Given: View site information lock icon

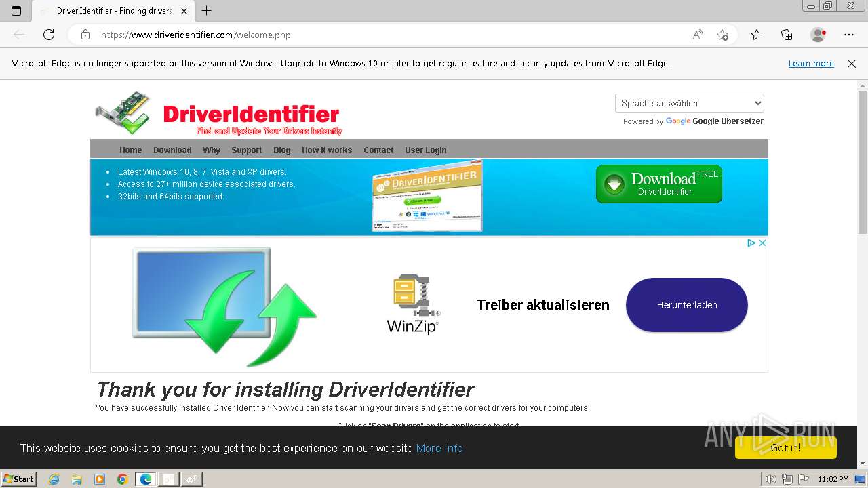Looking at the screenshot, I should tap(85, 35).
